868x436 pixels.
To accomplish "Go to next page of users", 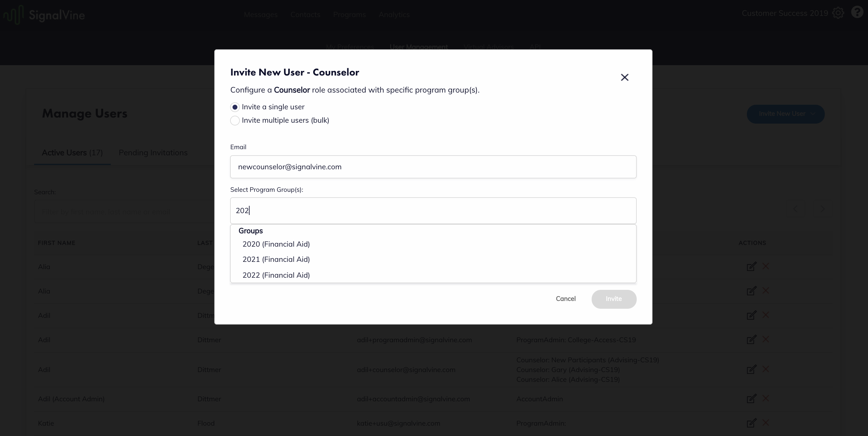I will tap(822, 209).
